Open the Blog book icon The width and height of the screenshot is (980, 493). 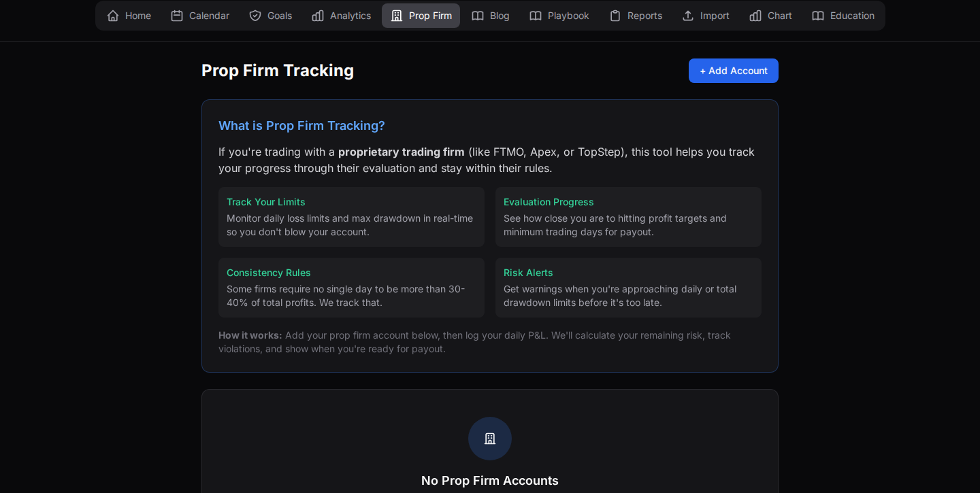pyautogui.click(x=478, y=15)
